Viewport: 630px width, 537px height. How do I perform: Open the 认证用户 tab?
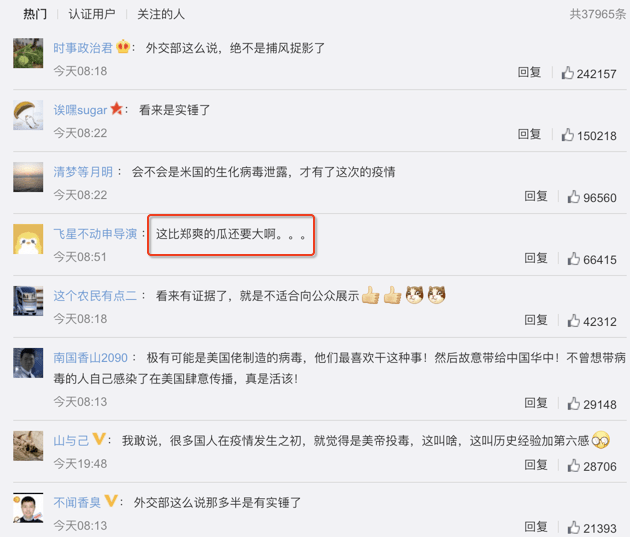click(x=92, y=14)
